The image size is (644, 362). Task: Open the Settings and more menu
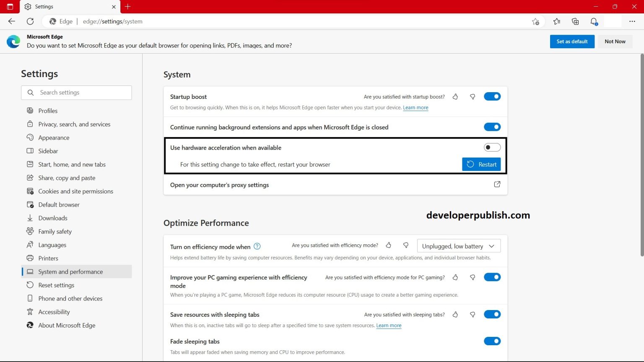pyautogui.click(x=632, y=21)
